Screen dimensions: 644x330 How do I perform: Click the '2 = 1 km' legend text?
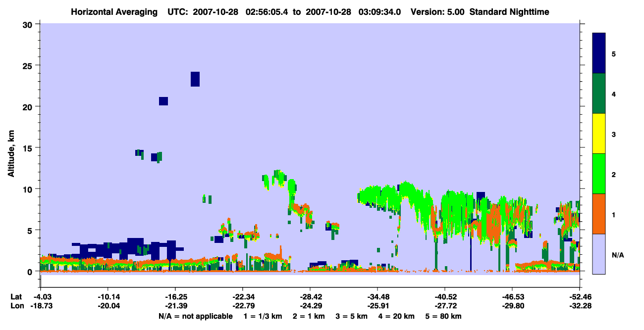click(309, 316)
